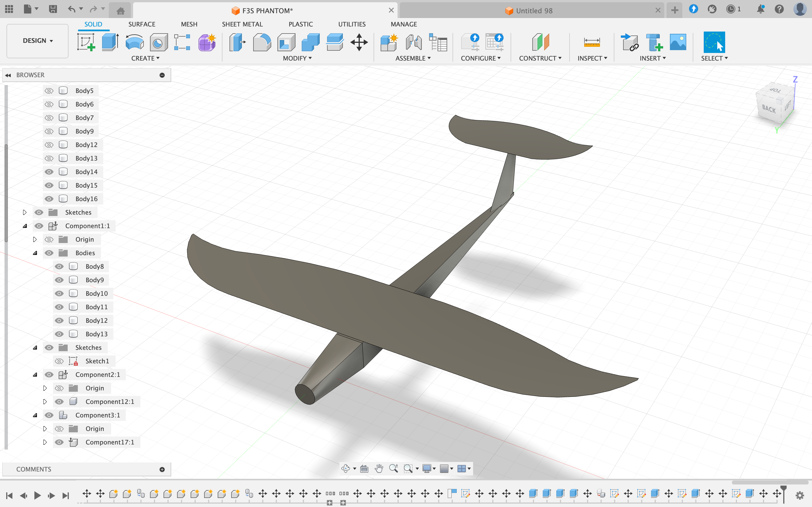Open the Fillet tool in Modify
The height and width of the screenshot is (507, 812).
262,42
